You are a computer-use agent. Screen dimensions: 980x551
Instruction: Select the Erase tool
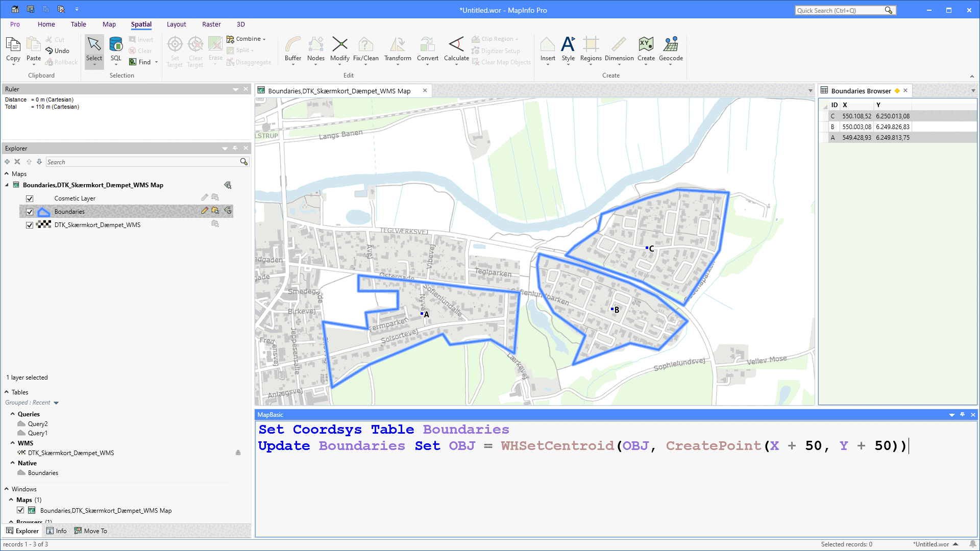click(x=215, y=51)
